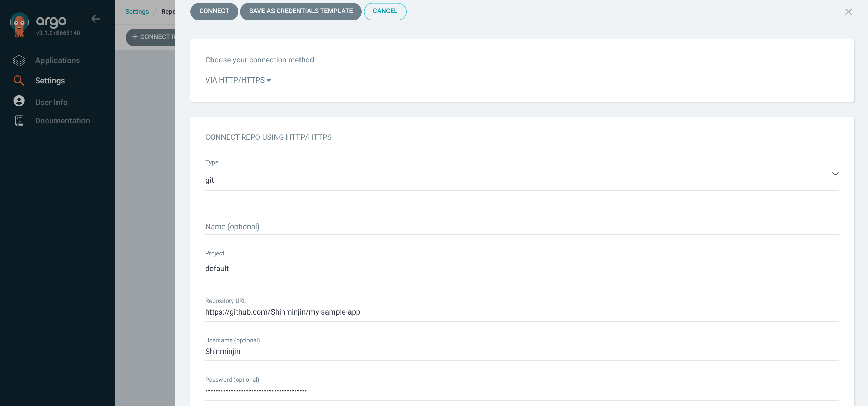The image size is (868, 406).
Task: Click the Applications layers icon
Action: click(19, 61)
